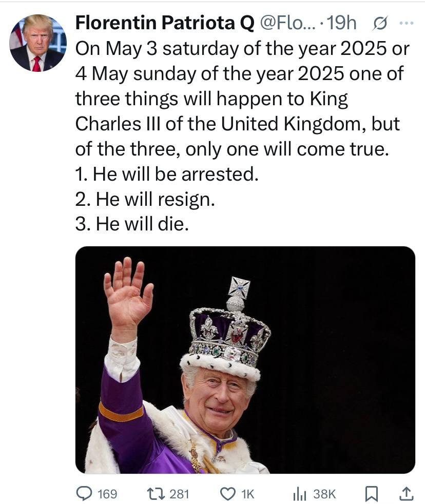Open the Florentin Patriota Q profile avatar
425x504 pixels.
tap(38, 43)
